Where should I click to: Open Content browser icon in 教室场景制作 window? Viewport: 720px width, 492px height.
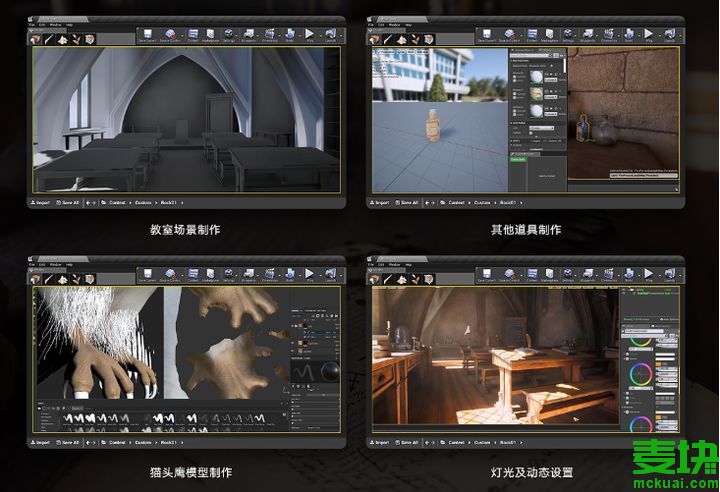click(x=193, y=35)
